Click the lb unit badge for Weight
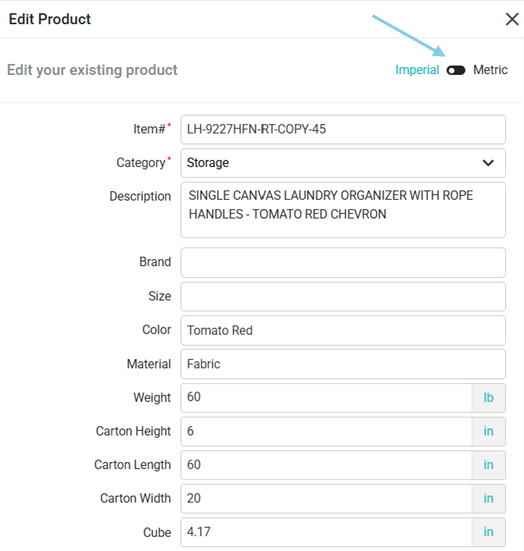This screenshot has width=524, height=551. click(x=489, y=398)
